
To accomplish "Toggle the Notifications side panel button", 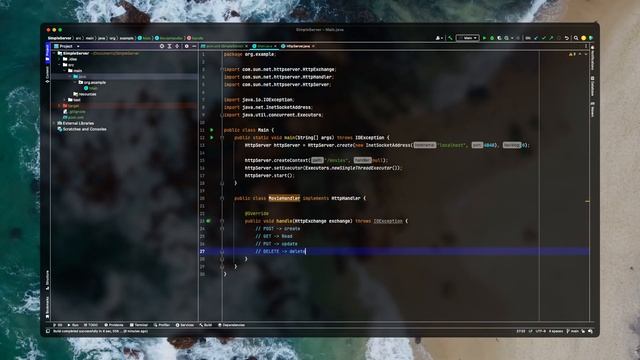I will (x=593, y=58).
